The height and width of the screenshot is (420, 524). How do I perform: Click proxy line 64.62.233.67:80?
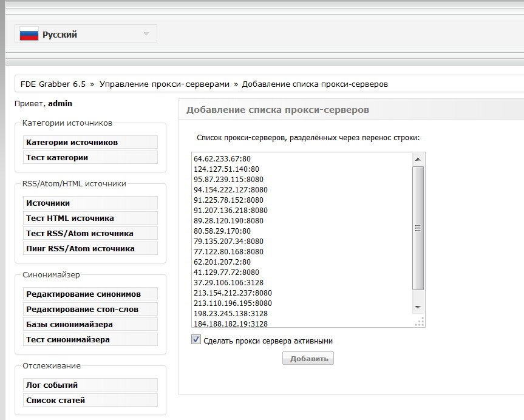(222, 158)
